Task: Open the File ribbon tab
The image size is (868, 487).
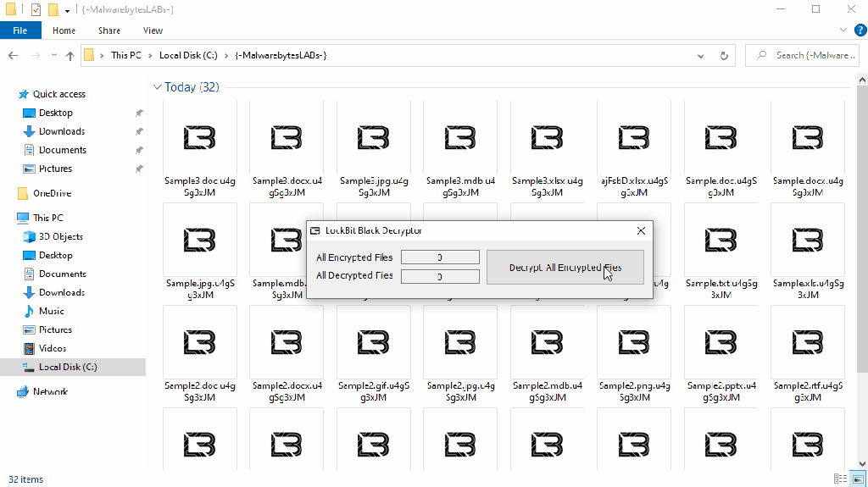Action: point(20,30)
